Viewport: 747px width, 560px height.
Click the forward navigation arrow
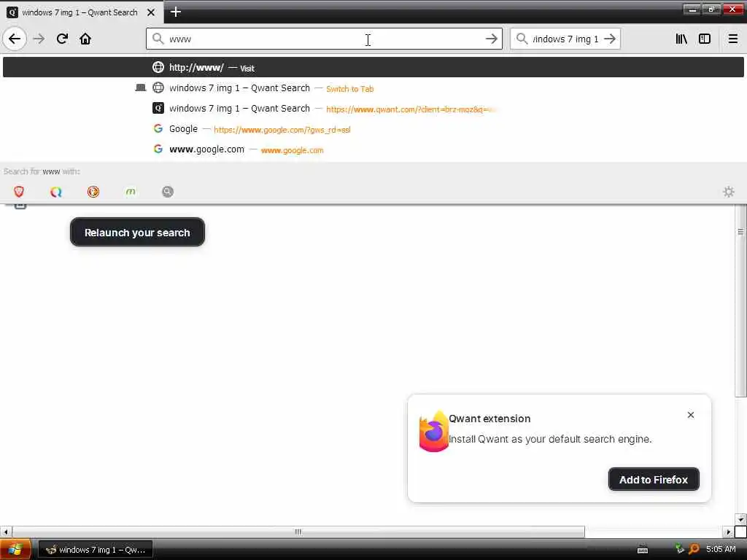[39, 39]
